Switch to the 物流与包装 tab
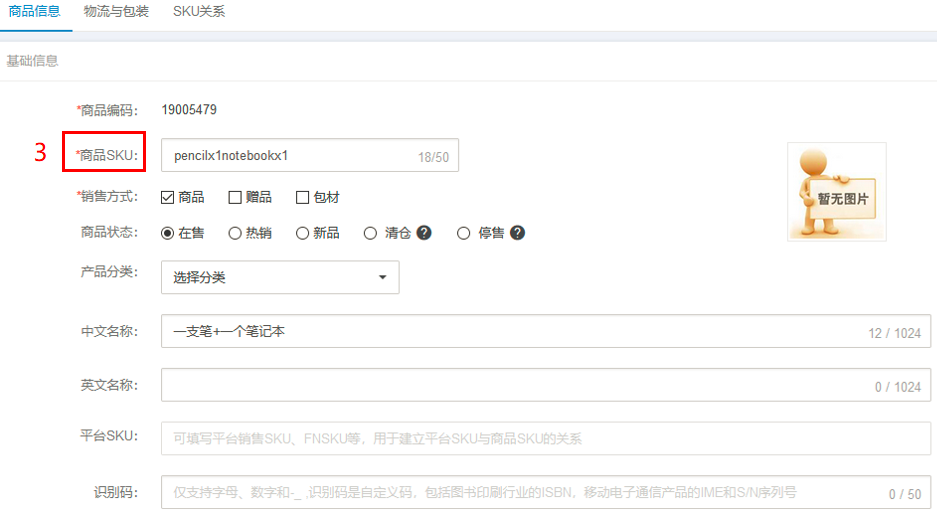The height and width of the screenshot is (513, 937). click(117, 12)
